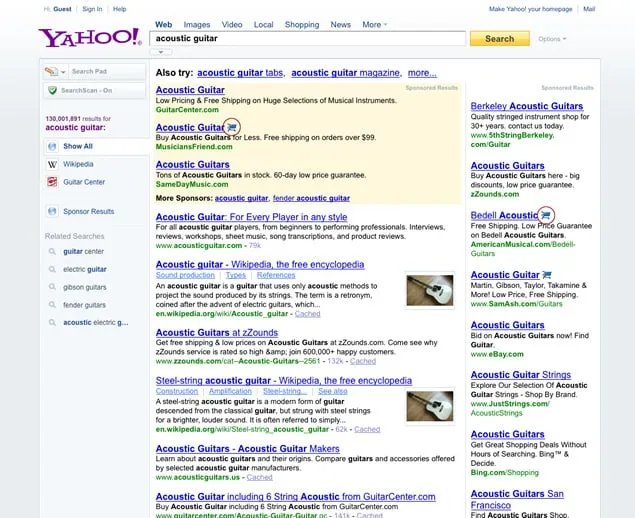Open SameDayMusic Acoustic Guitars sponsored link
The width and height of the screenshot is (635, 518).
[193, 164]
